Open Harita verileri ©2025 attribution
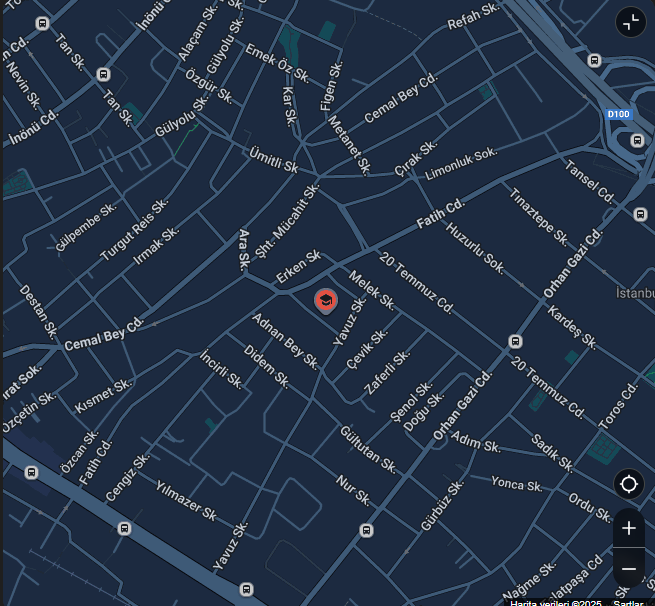655x606 pixels. (556, 603)
